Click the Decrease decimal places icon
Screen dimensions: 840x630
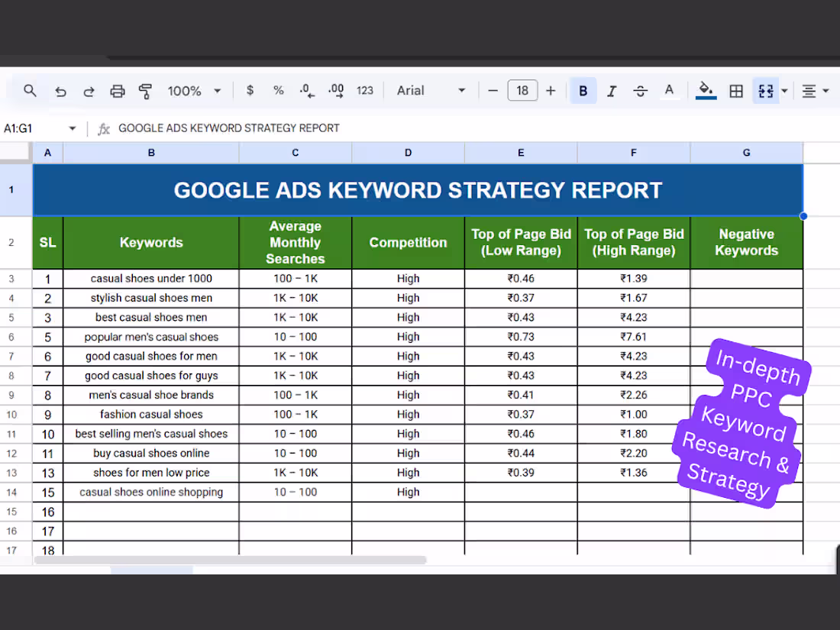pyautogui.click(x=306, y=90)
